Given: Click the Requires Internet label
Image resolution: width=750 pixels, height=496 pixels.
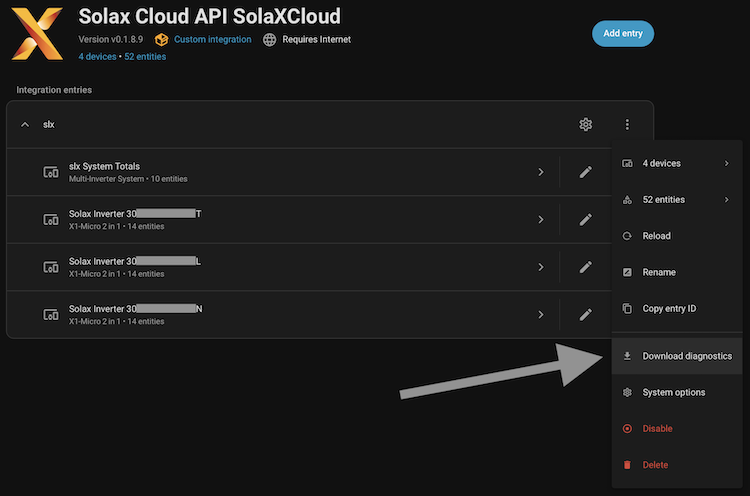Looking at the screenshot, I should click(316, 40).
